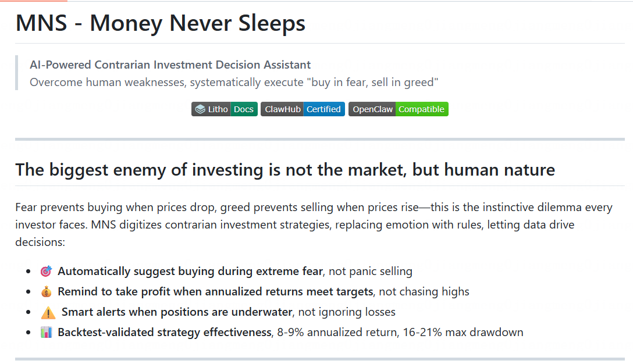Click the yellow warning triangle icon
The height and width of the screenshot is (364, 633).
point(48,312)
